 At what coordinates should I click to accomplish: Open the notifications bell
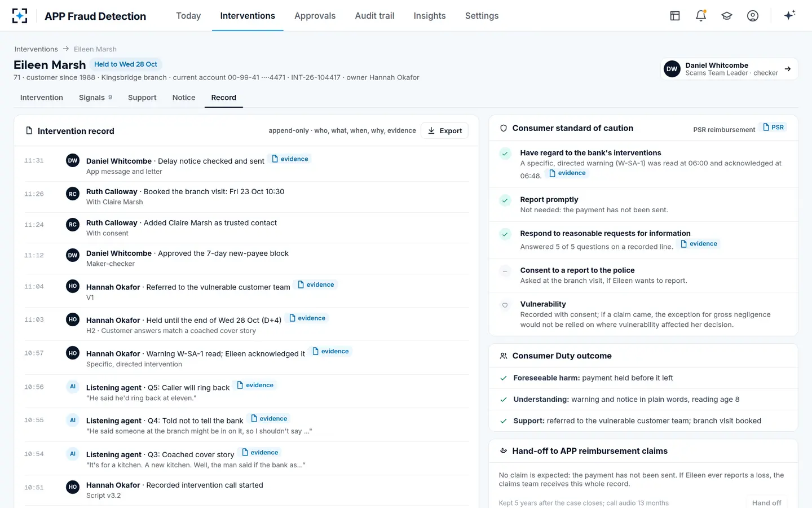pyautogui.click(x=701, y=16)
